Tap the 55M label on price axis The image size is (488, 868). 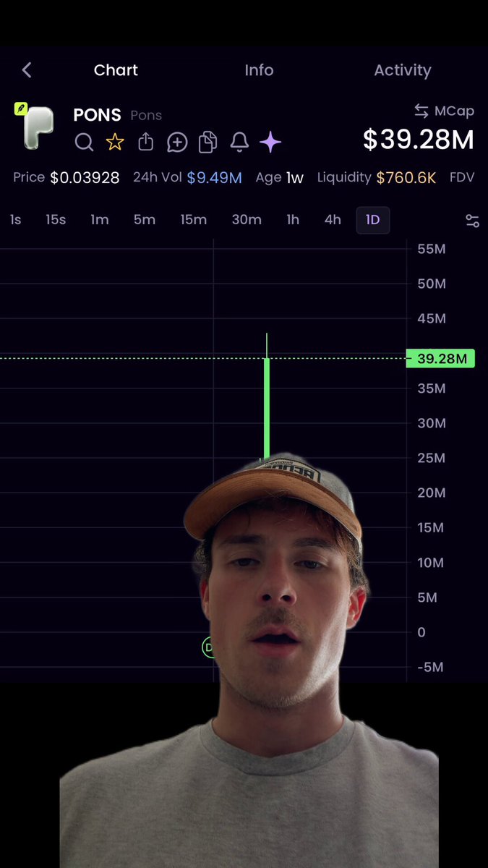[432, 249]
